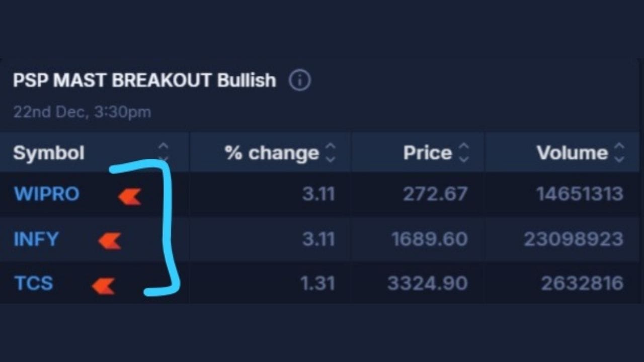Open the INFY stock link

tap(36, 239)
